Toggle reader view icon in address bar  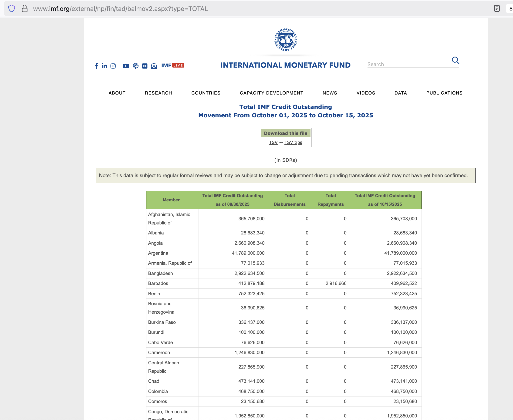coord(497,8)
